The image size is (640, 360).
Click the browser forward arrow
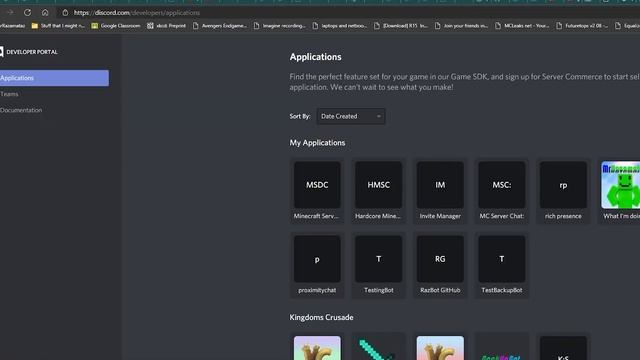tap(10, 13)
